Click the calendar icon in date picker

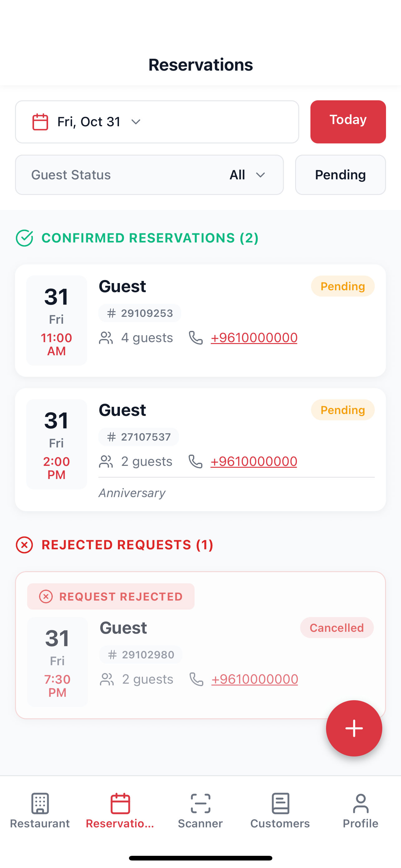coord(40,122)
